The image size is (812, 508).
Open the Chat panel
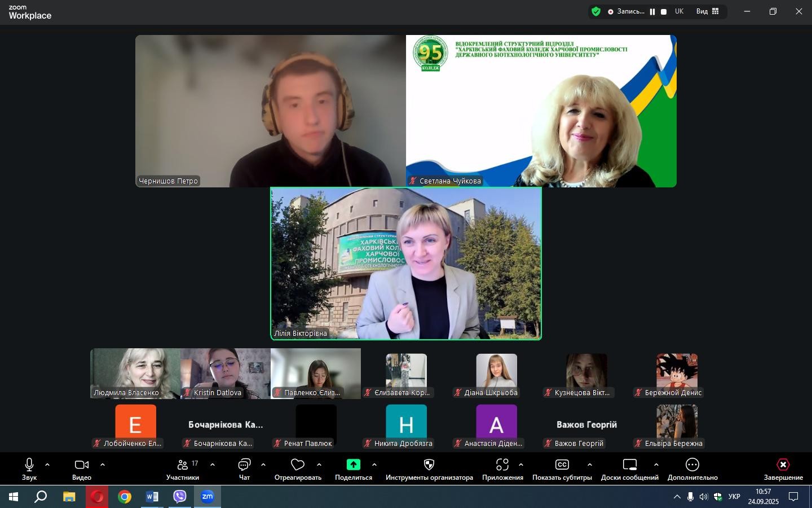tap(244, 465)
